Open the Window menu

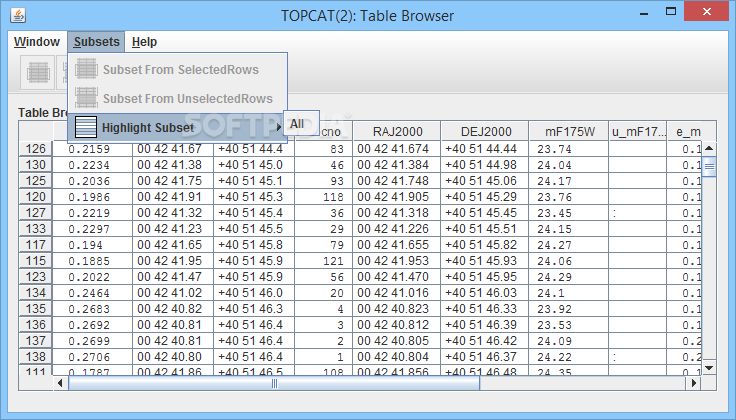click(x=37, y=42)
